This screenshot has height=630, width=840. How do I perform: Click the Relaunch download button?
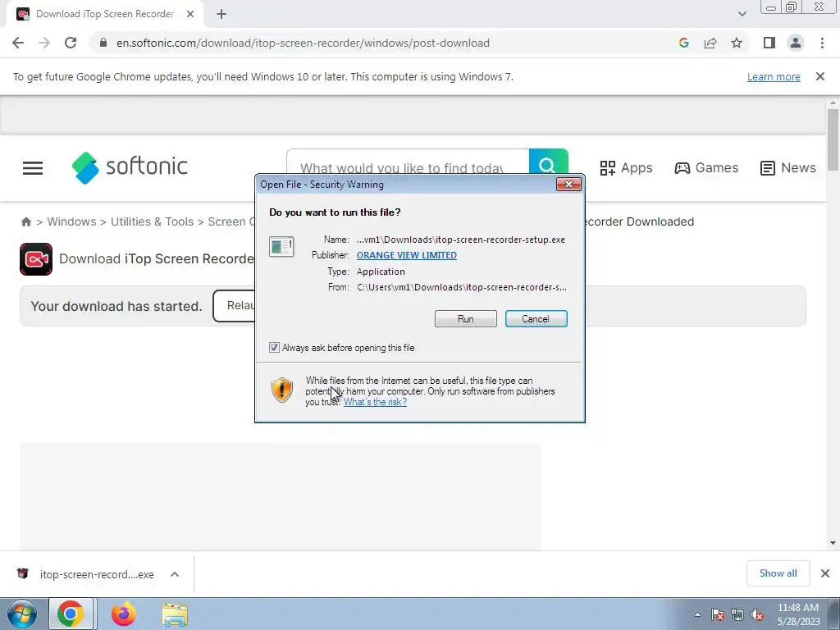(234, 306)
